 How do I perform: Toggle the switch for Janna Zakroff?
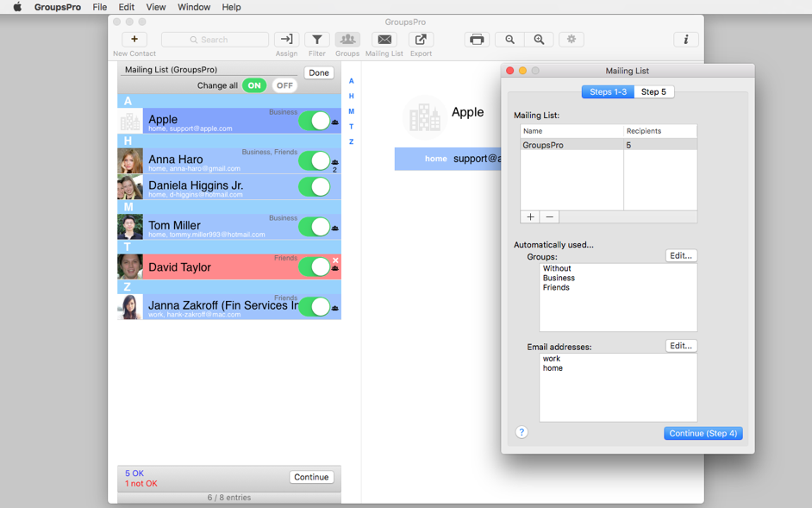coord(315,306)
